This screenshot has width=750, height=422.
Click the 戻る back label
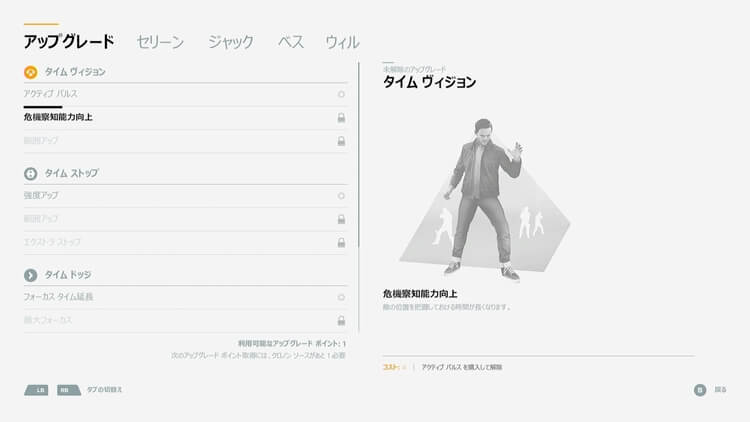coord(720,390)
